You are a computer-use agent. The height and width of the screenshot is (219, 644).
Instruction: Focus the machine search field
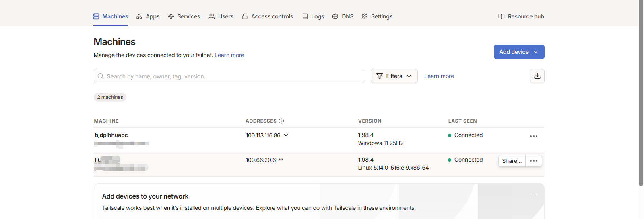click(x=229, y=76)
